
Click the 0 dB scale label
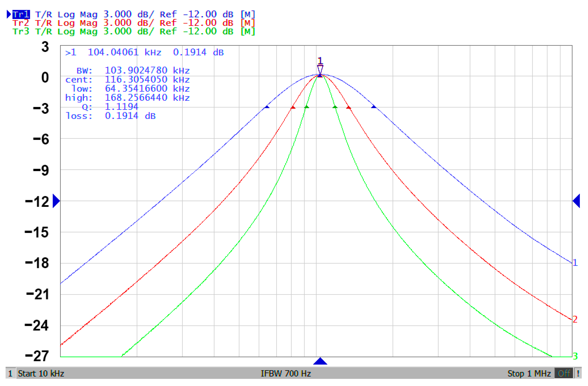(x=45, y=78)
